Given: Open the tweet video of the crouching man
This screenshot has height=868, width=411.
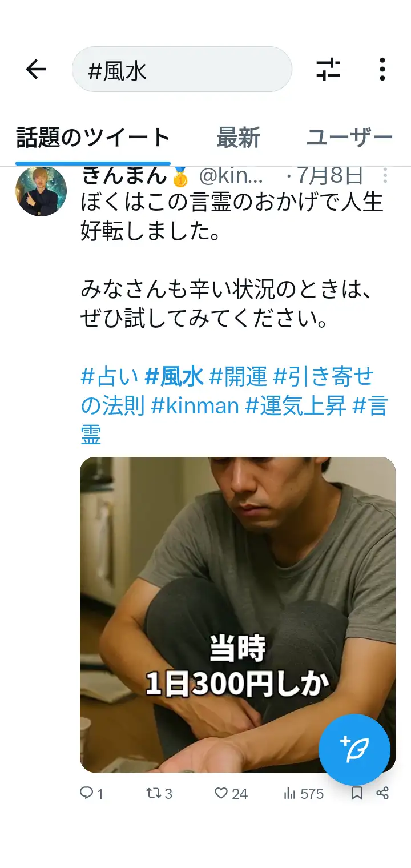Looking at the screenshot, I should click(237, 614).
